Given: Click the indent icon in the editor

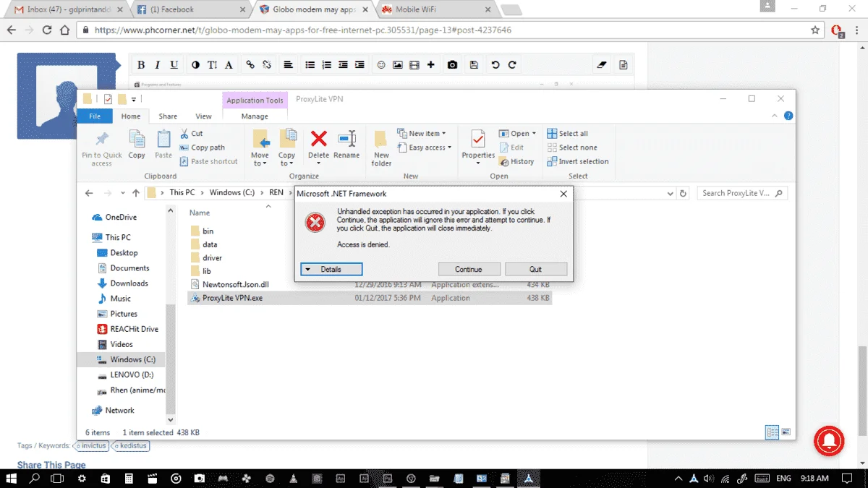Looking at the screenshot, I should point(359,64).
